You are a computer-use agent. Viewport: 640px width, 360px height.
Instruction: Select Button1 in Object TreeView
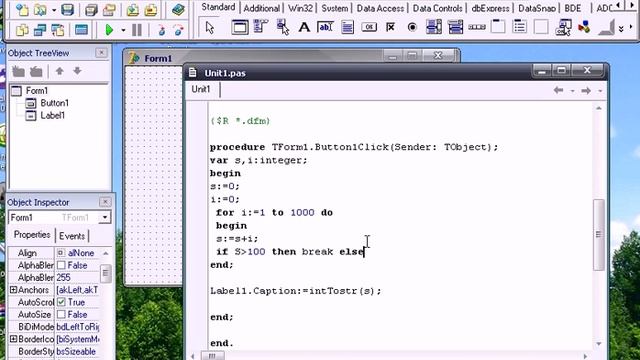click(54, 103)
